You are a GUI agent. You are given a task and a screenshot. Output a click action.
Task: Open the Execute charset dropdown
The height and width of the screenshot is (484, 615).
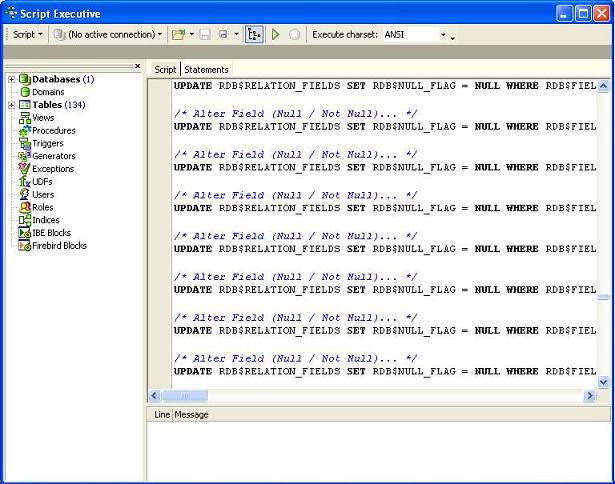pos(443,34)
